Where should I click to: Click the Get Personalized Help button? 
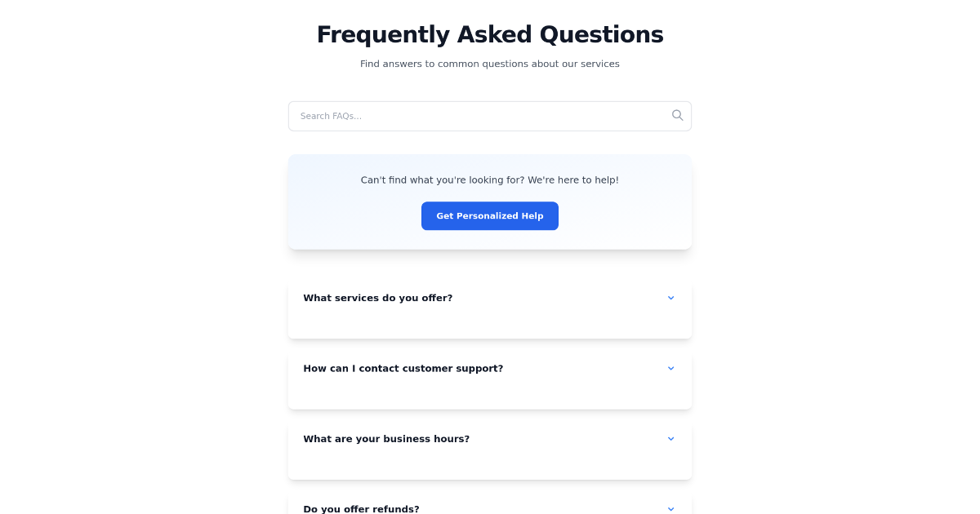[490, 215]
